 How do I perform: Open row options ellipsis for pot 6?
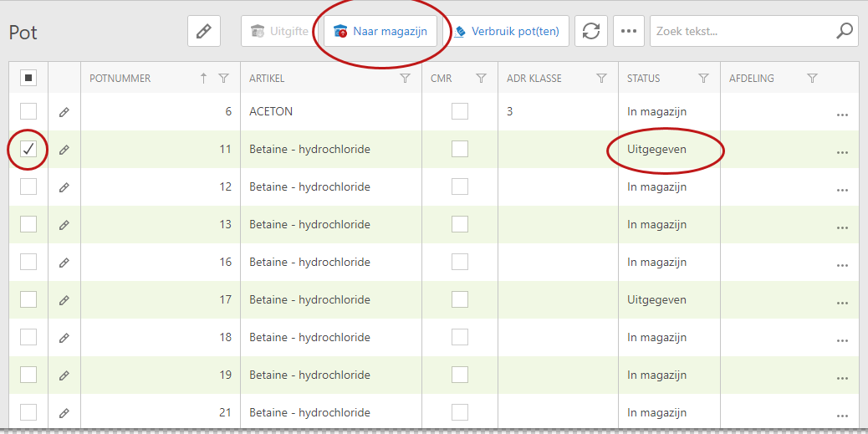point(842,115)
